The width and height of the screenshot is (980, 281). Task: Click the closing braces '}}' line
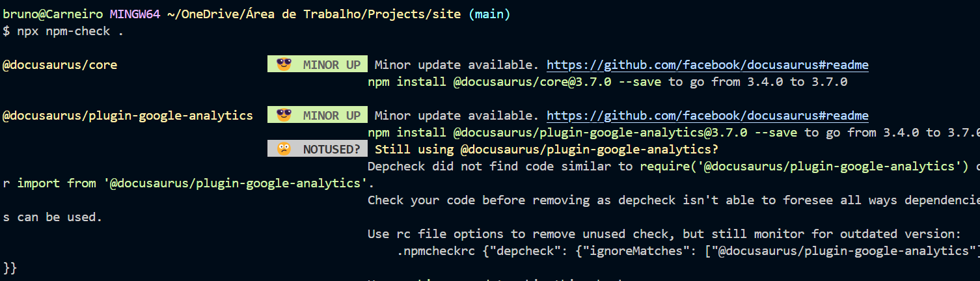tap(10, 268)
